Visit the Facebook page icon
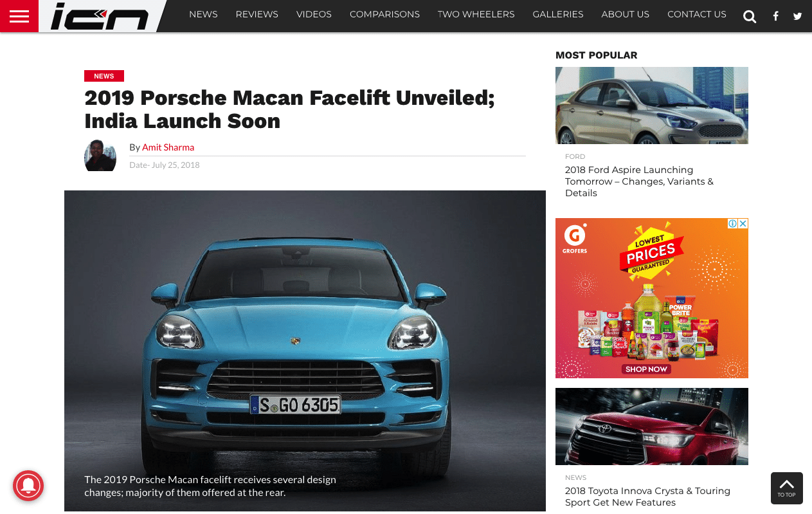812x514 pixels. [775, 17]
